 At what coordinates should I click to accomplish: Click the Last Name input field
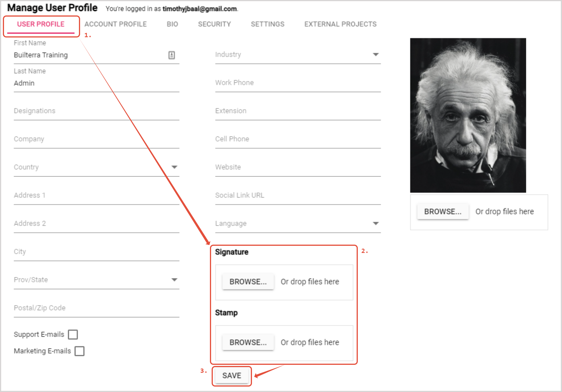(x=96, y=83)
